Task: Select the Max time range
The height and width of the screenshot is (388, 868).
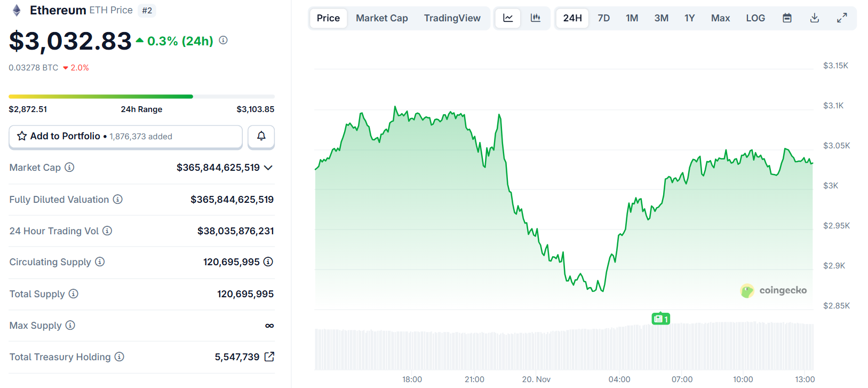Action: [720, 18]
